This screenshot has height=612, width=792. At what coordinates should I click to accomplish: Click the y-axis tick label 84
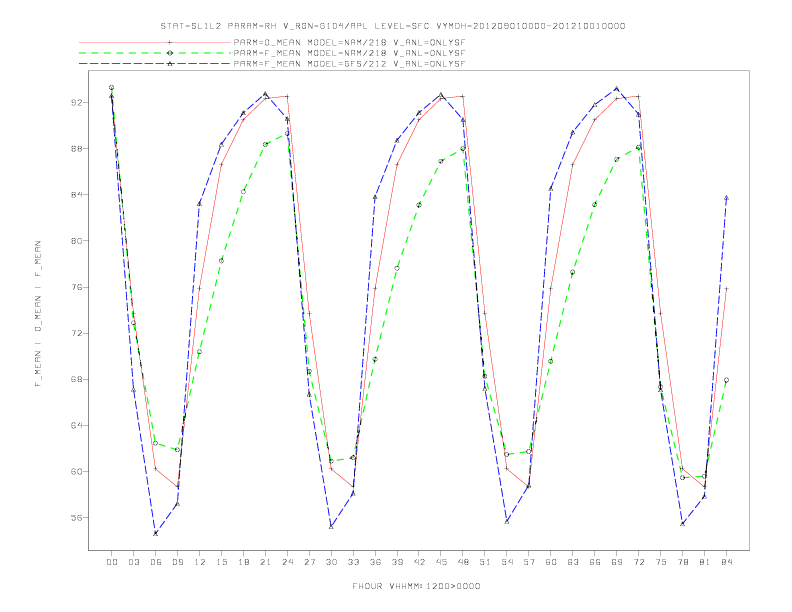pos(77,194)
